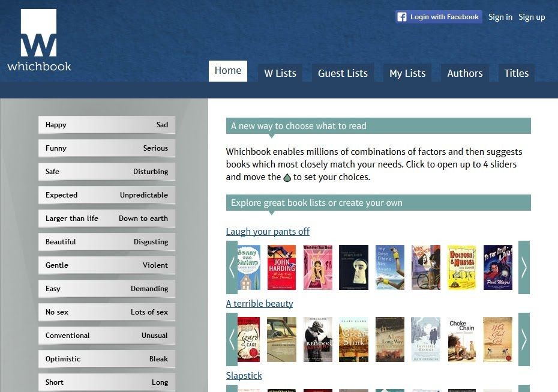Open the Guest Lists tab
Image resolution: width=558 pixels, height=392 pixels.
(343, 73)
